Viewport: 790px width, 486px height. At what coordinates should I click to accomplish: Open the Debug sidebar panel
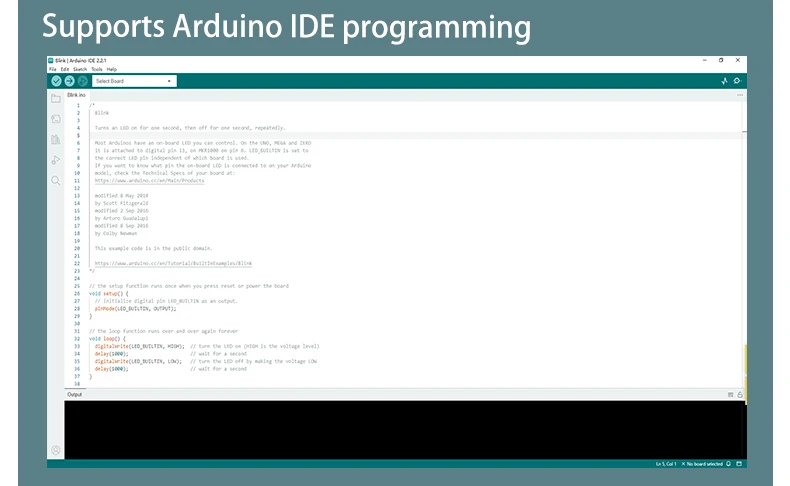pyautogui.click(x=56, y=160)
